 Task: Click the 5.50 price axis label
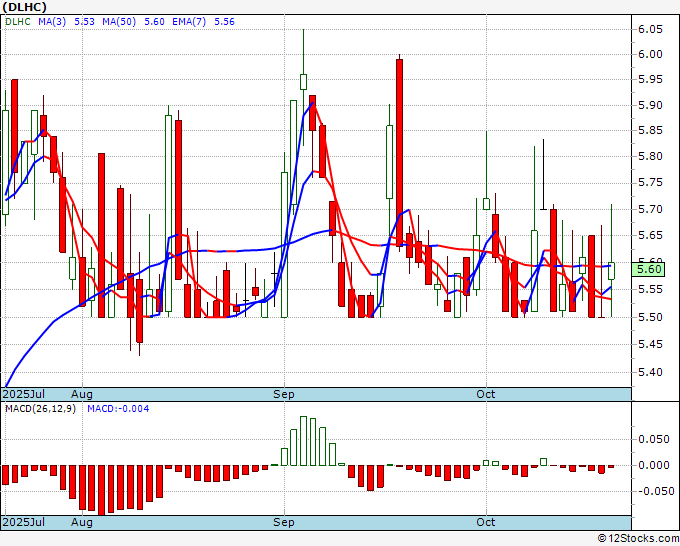tap(650, 317)
